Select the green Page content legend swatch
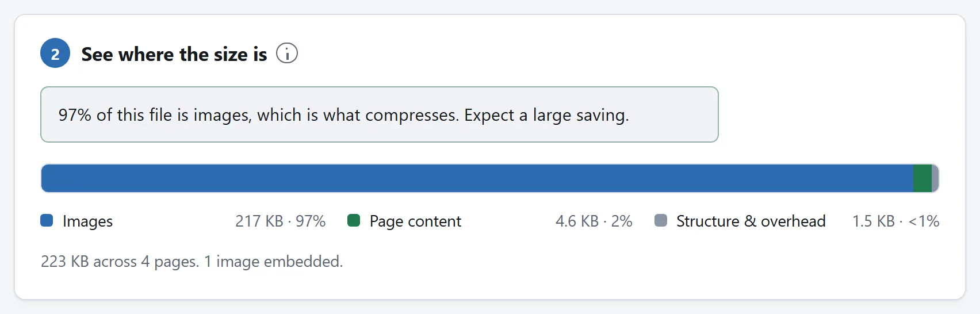This screenshot has height=314, width=980. tap(354, 220)
